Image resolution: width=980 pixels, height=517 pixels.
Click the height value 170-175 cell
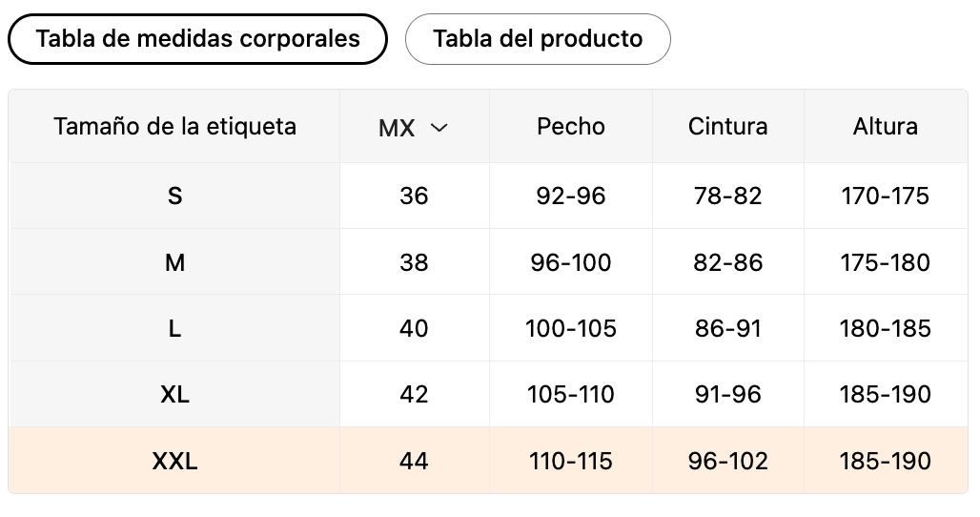pos(886,196)
